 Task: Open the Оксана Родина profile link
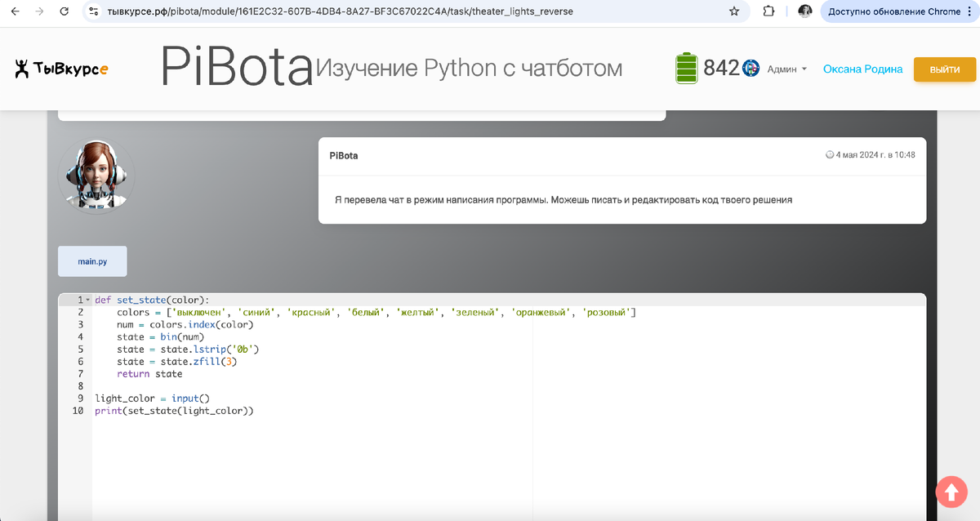[x=862, y=69]
